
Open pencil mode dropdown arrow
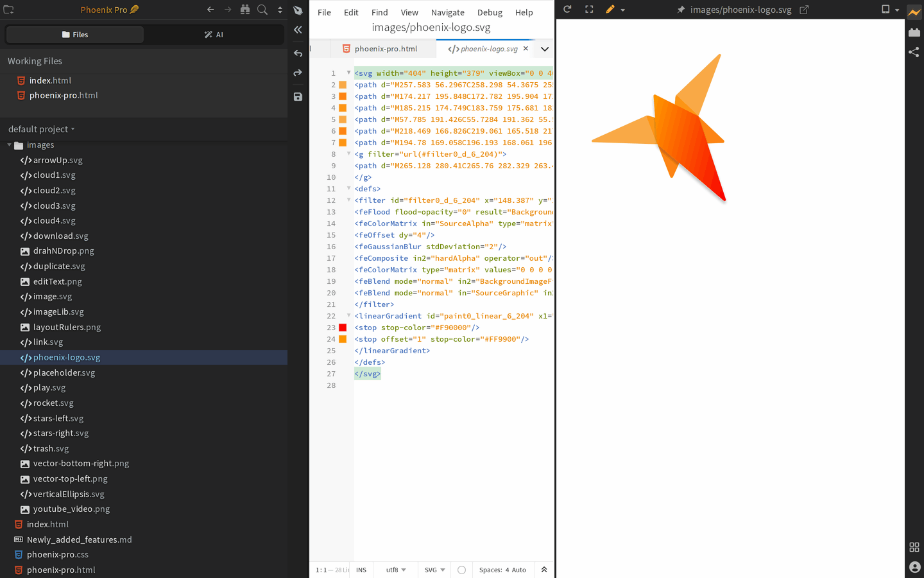(x=622, y=10)
